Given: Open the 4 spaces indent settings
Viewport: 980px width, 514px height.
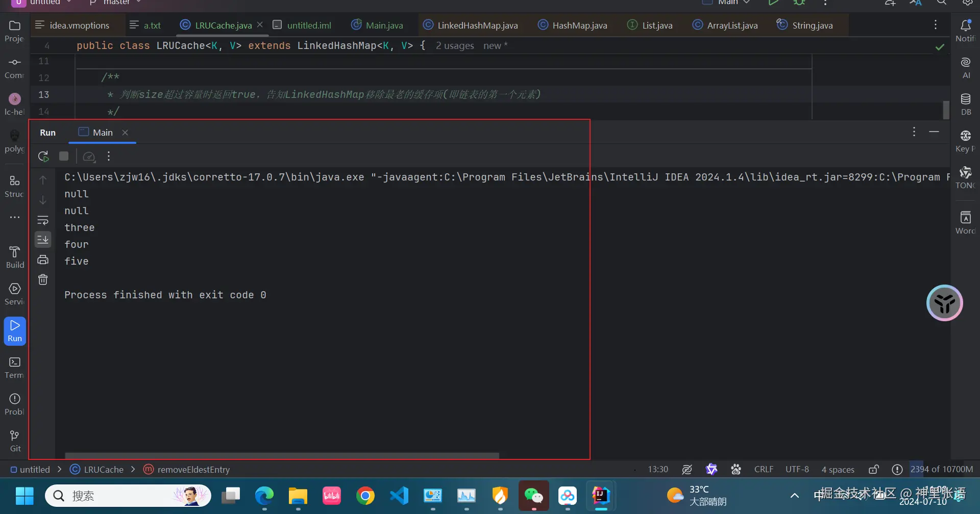Looking at the screenshot, I should click(838, 470).
